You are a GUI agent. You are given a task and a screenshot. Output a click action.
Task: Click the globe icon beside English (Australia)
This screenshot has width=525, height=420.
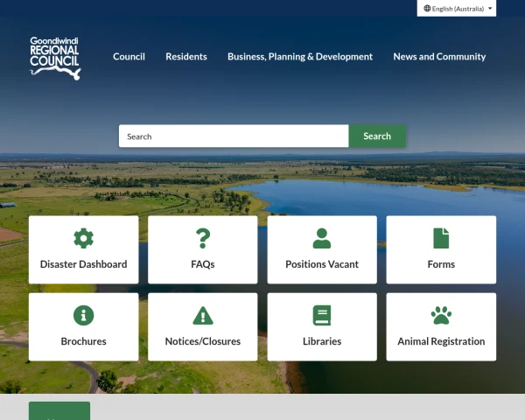[427, 9]
